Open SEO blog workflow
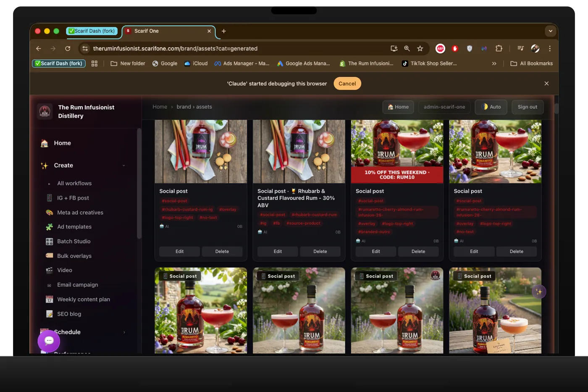Screen dimensions: 588x392 [69, 314]
